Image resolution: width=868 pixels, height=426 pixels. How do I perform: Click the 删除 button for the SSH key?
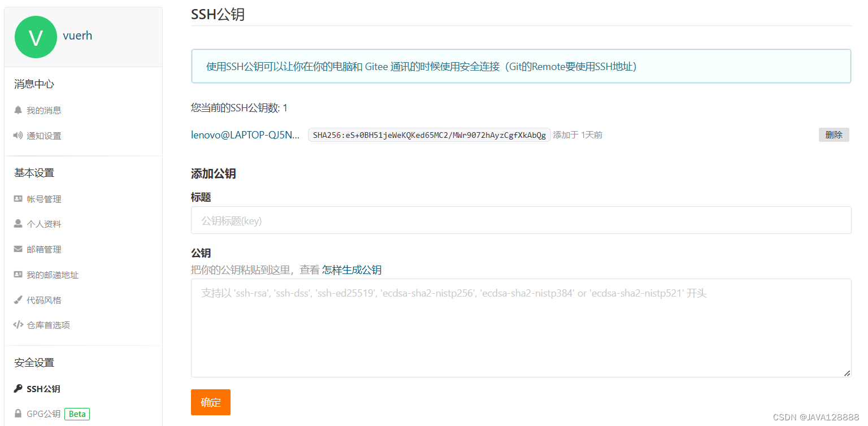click(834, 134)
